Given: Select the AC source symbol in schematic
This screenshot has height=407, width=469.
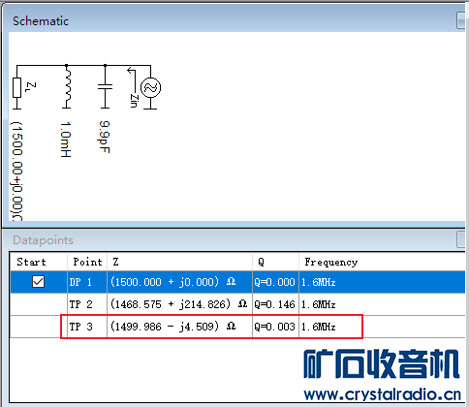Looking at the screenshot, I should 150,88.
